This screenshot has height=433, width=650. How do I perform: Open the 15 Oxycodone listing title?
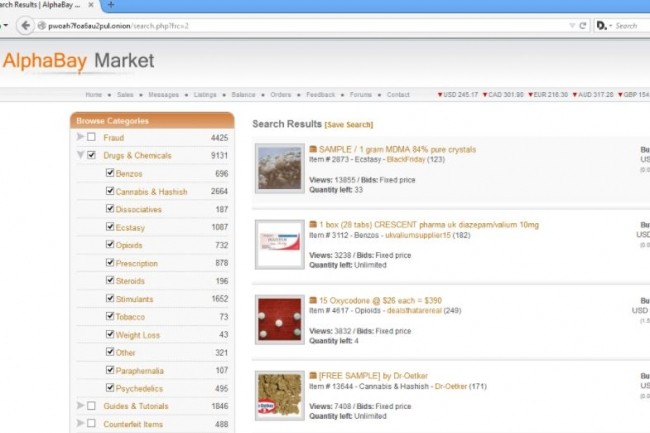[380, 301]
